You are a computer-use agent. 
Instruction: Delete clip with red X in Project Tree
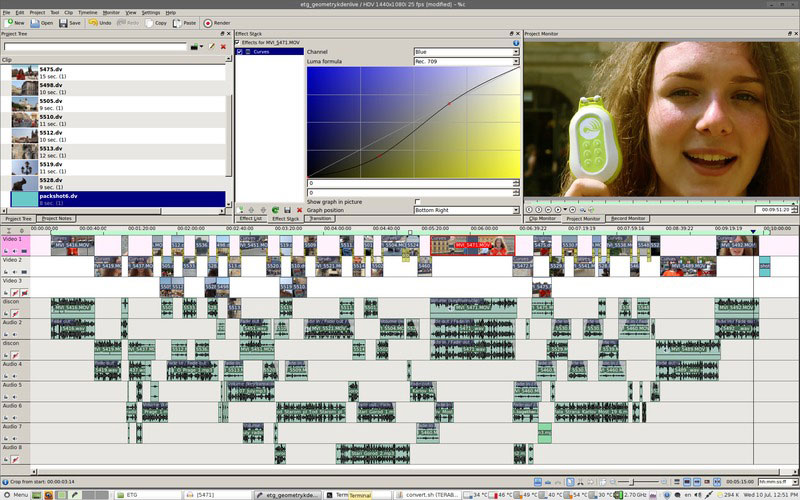[223, 47]
